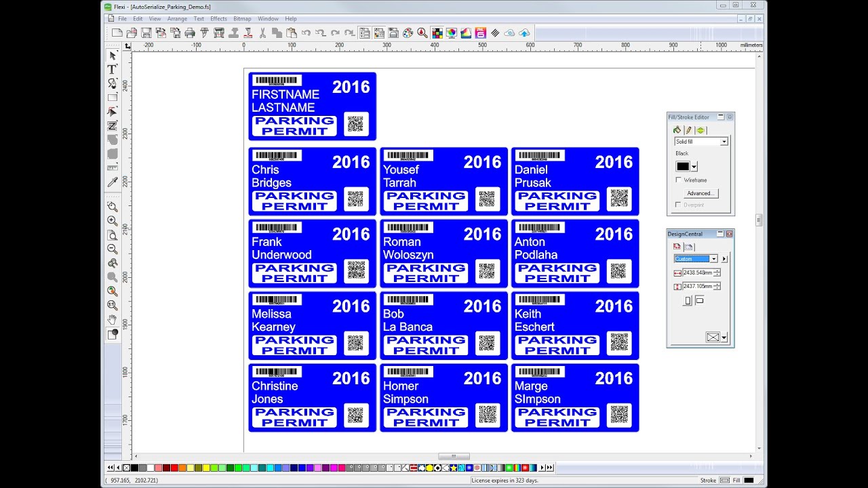Click the Save disk icon
Image resolution: width=868 pixels, height=488 pixels.
coord(146,33)
